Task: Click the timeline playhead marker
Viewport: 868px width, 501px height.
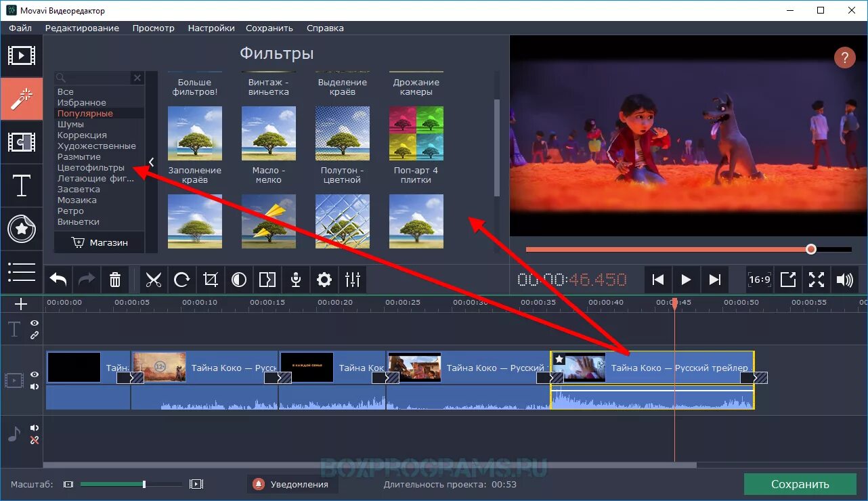Action: coord(674,304)
